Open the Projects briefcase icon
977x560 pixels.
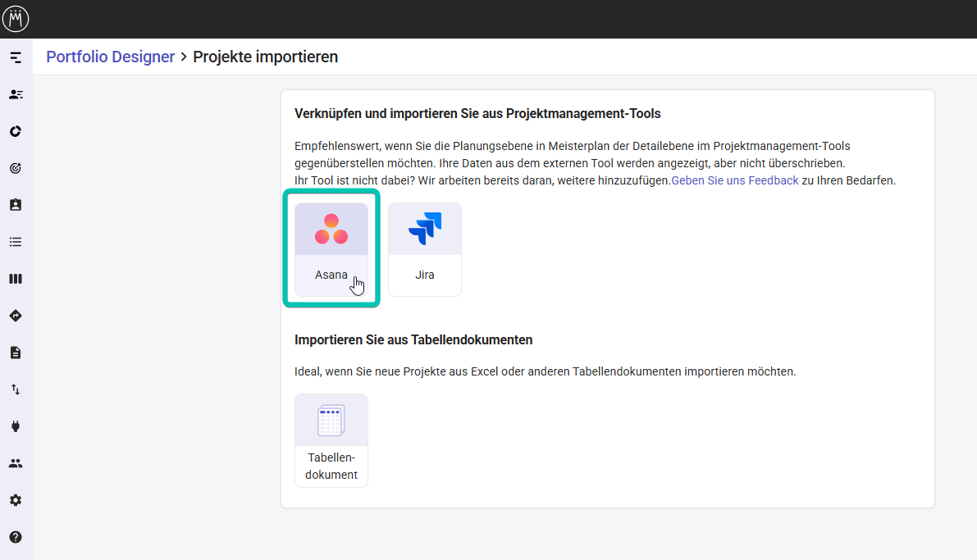(x=15, y=204)
